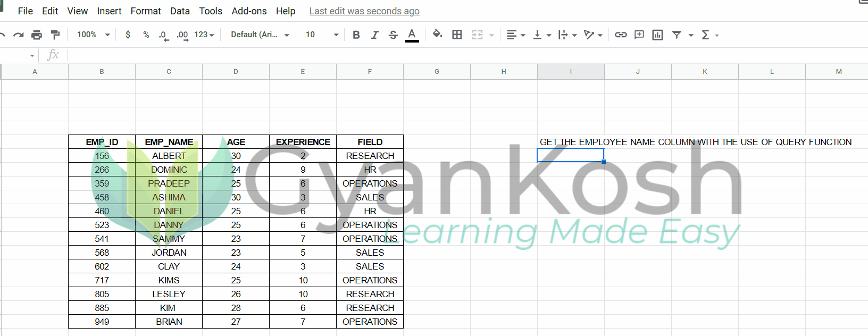Open the File menu

click(25, 11)
